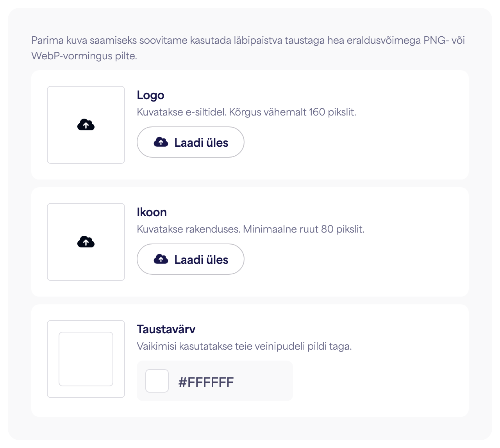500x448 pixels.
Task: Click the text 'Kuvatakse rakenduses. Minimaalne ruut 80 pikslit.'
Action: tap(250, 229)
